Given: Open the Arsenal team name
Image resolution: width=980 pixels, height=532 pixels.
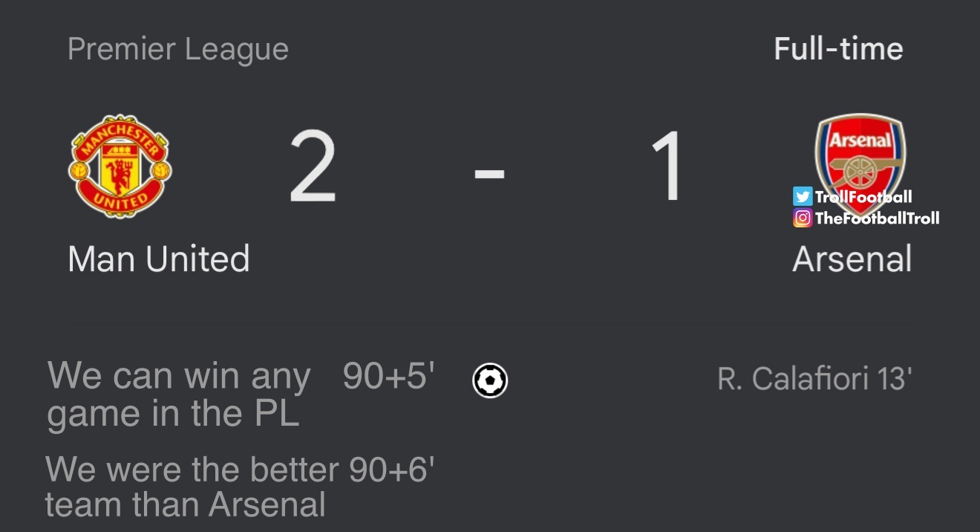Looking at the screenshot, I should (x=852, y=259).
